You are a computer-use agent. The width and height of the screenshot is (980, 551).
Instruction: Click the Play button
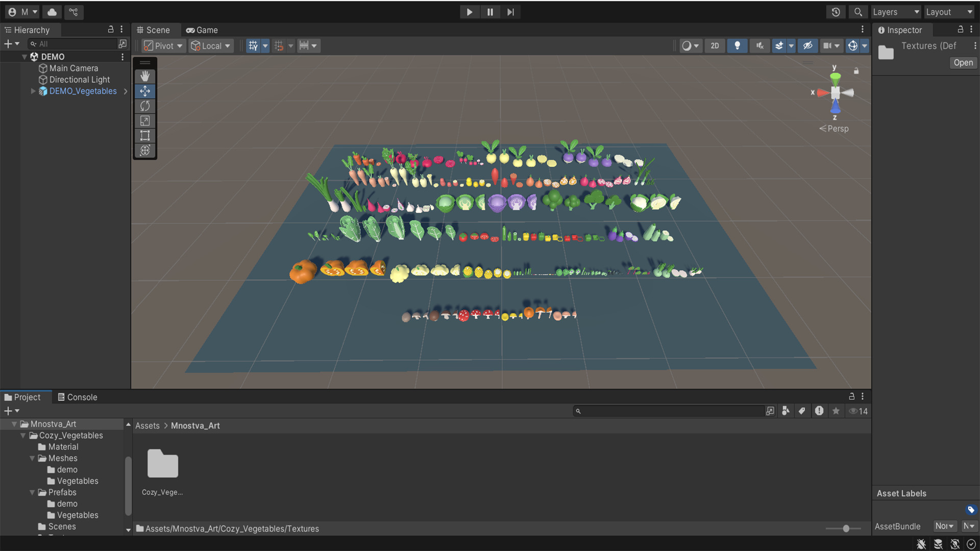click(469, 12)
